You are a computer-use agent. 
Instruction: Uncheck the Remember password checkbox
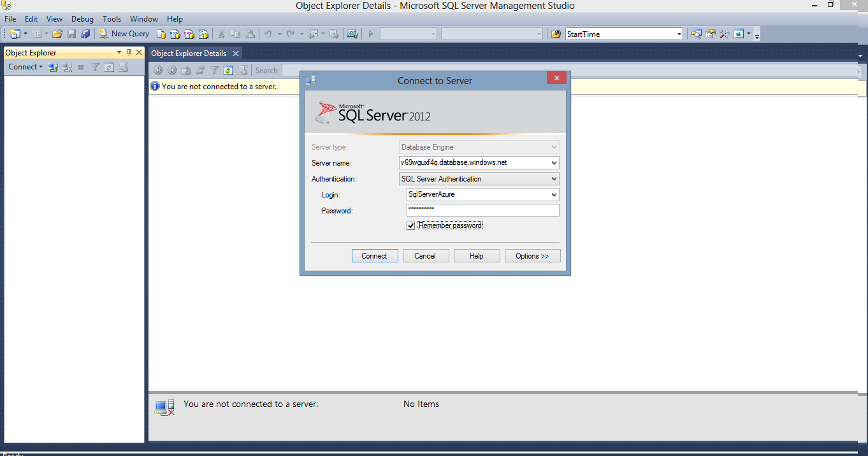tap(410, 225)
